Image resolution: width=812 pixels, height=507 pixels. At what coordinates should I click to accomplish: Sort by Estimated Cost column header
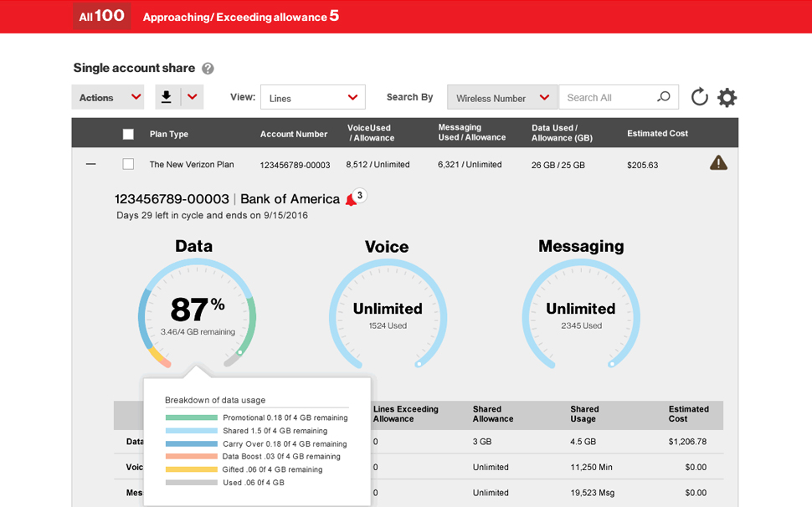coord(657,133)
